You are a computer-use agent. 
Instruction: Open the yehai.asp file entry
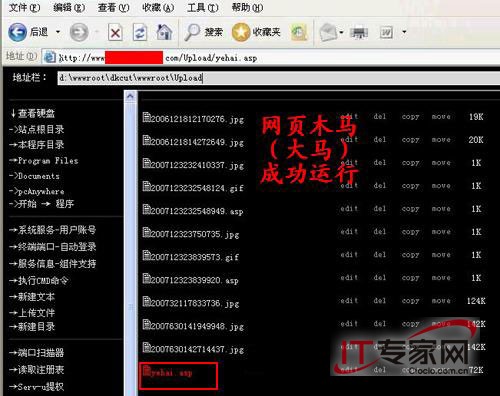click(x=172, y=373)
